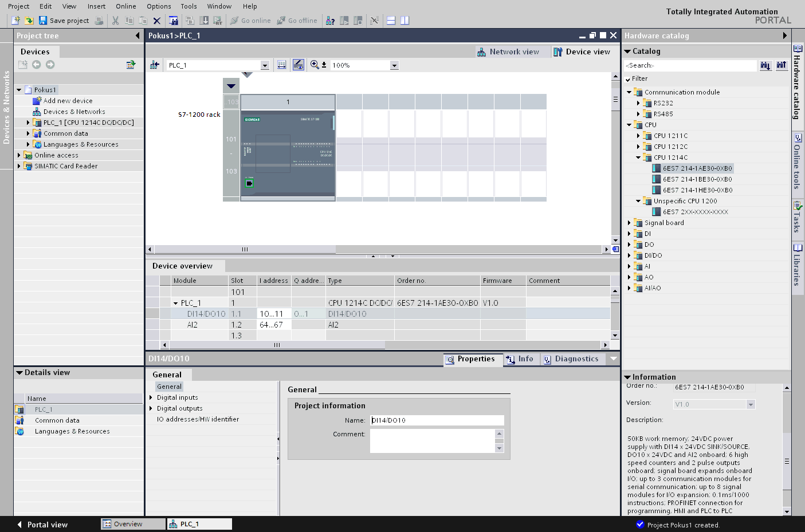This screenshot has width=805, height=532.
Task: Click the Accessible devices icon
Action: click(331, 21)
